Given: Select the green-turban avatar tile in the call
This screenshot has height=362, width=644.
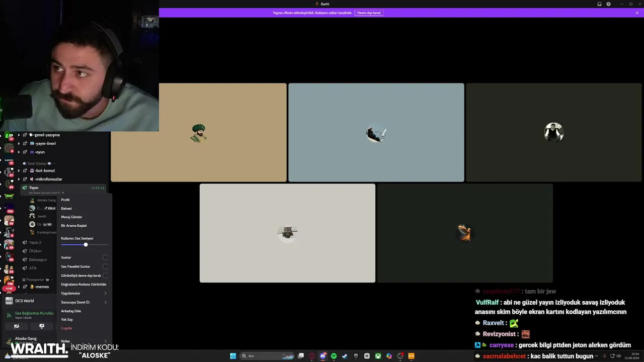Looking at the screenshot, I should point(199,132).
